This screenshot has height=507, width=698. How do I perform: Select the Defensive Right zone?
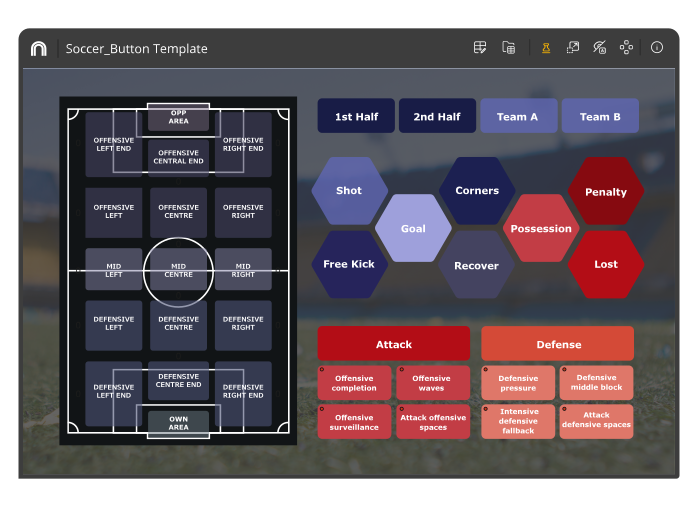tap(243, 325)
